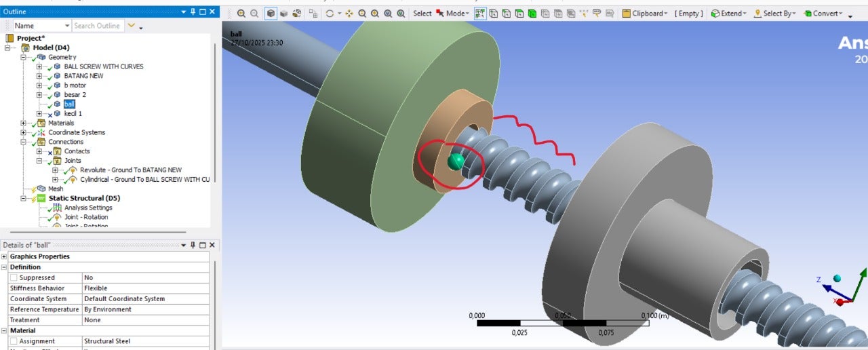This screenshot has height=350, width=868.
Task: Open the Select By dropdown
Action: pos(774,14)
